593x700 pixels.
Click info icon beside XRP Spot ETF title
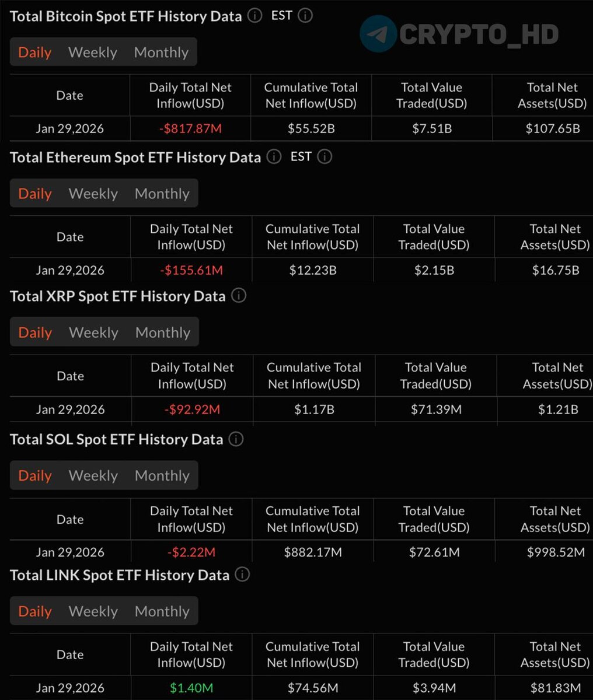[239, 296]
